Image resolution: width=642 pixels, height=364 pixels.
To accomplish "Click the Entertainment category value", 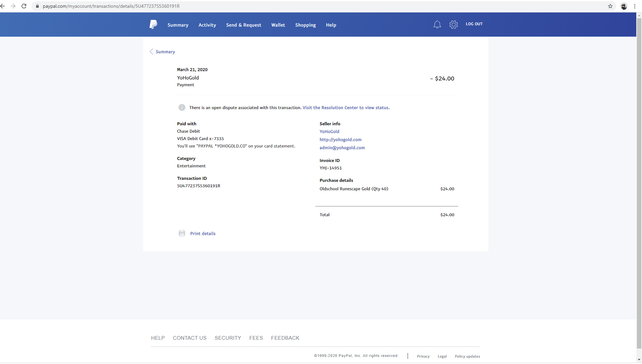I will 191,166.
